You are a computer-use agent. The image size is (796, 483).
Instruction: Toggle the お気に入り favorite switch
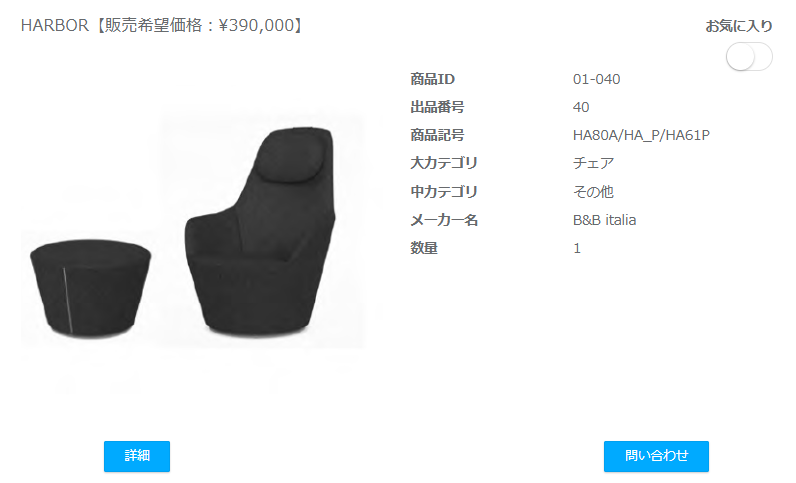749,57
